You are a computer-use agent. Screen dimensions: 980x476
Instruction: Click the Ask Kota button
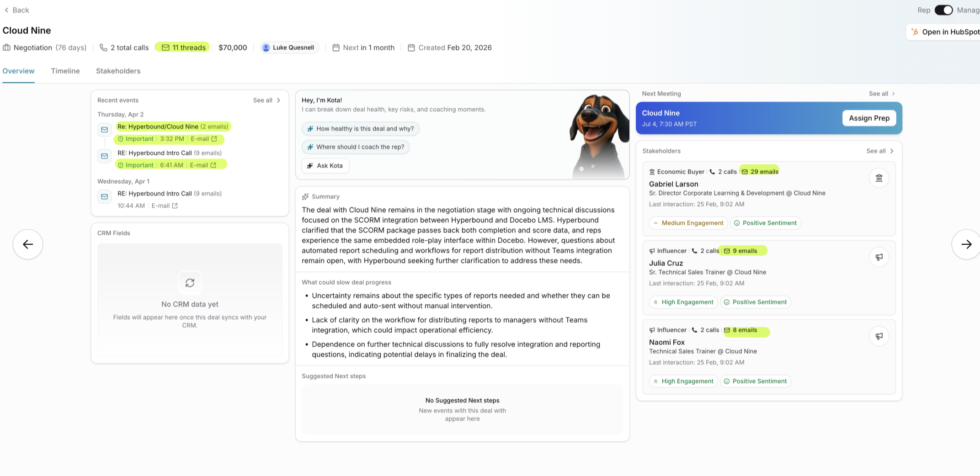click(325, 166)
